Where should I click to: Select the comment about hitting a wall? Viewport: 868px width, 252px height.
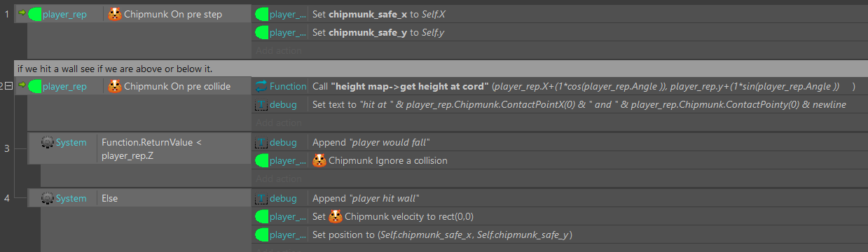pyautogui.click(x=441, y=69)
